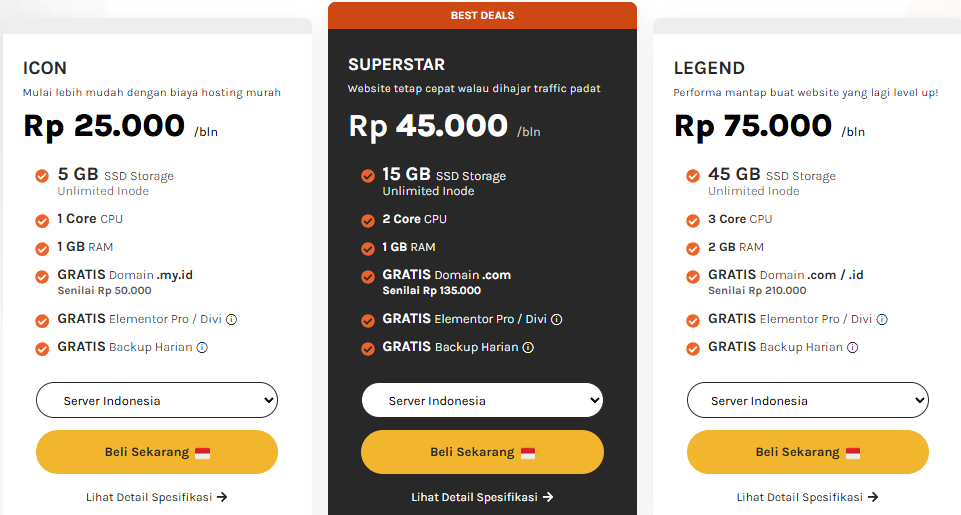
Task: Click LEGEND Backup Harian info icon
Action: (853, 348)
